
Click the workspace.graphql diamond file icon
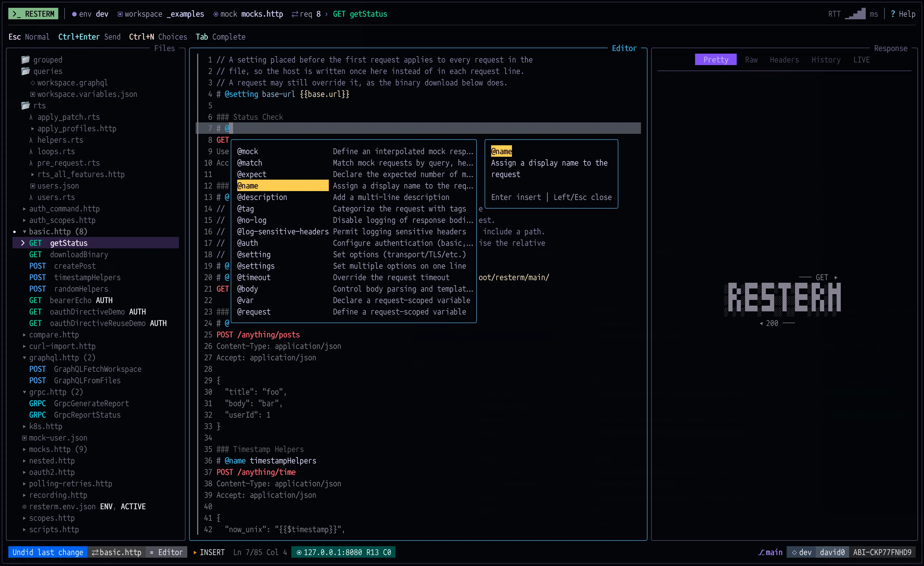tap(33, 83)
